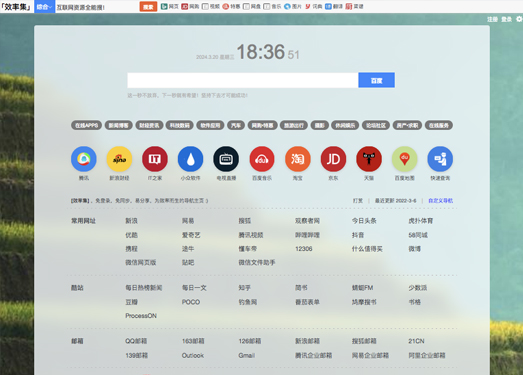Open the QQ邮箱 link
Viewport: 523px width, 375px height.
point(136,341)
